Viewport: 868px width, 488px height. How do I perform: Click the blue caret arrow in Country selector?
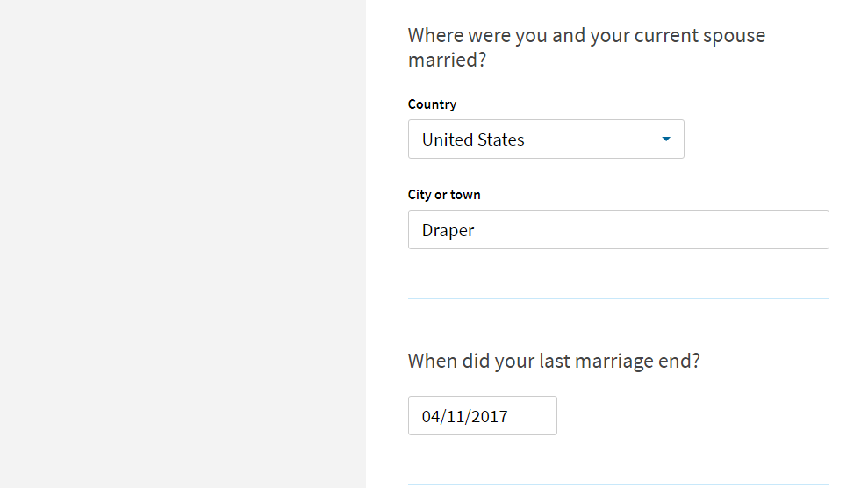click(x=666, y=139)
